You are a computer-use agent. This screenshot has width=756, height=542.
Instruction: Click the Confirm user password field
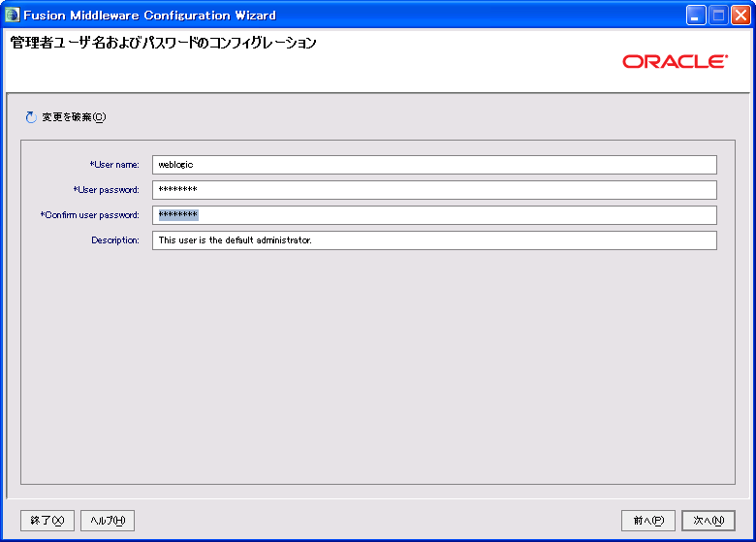[434, 215]
